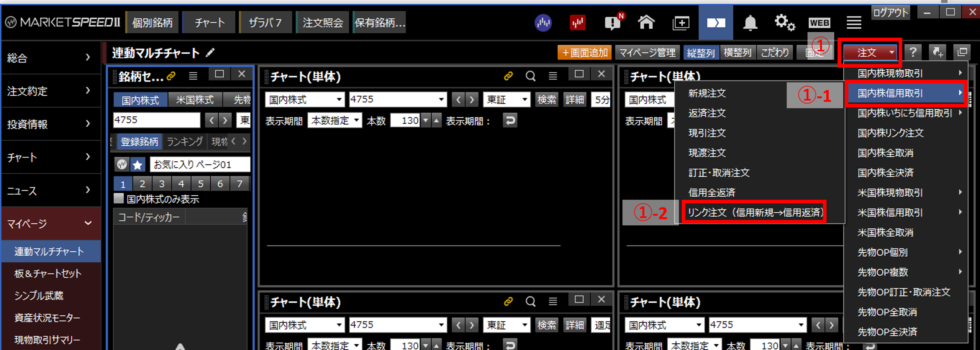The height and width of the screenshot is (350, 980).
Task: Select 返済注文 in the submenu
Action: 707,113
